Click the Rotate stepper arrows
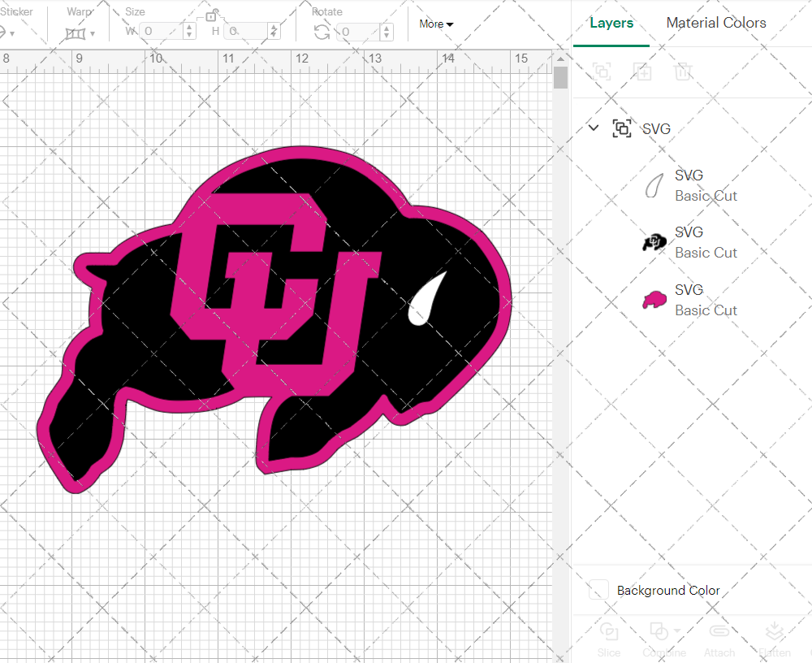 387,32
